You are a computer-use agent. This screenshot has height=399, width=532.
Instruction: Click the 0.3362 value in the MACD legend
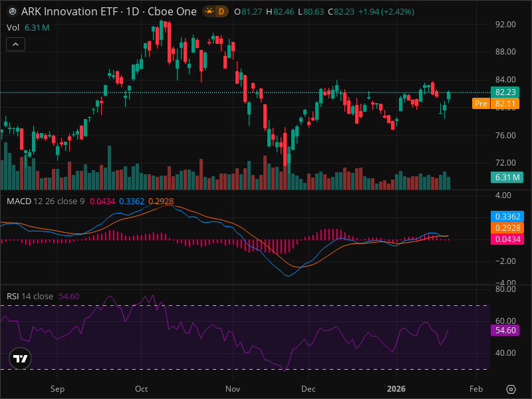pos(132,201)
